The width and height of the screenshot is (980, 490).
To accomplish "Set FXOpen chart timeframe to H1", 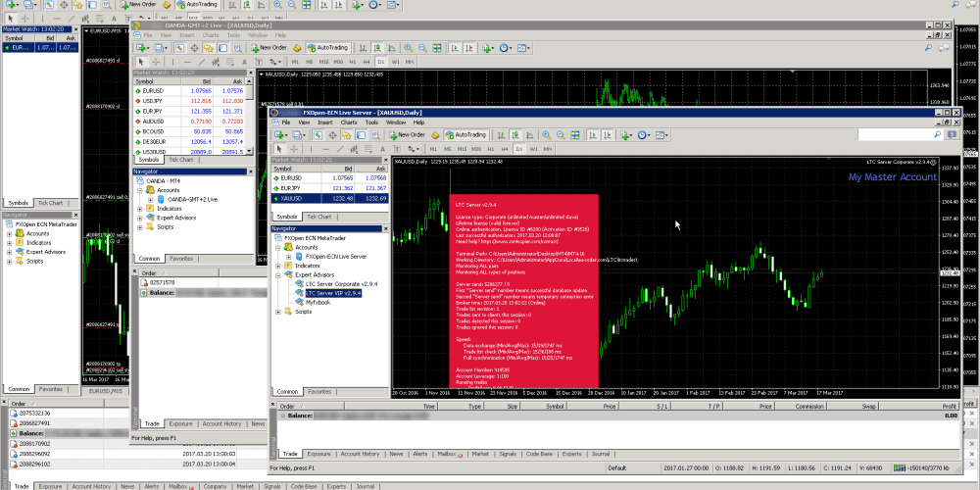I will coord(490,149).
